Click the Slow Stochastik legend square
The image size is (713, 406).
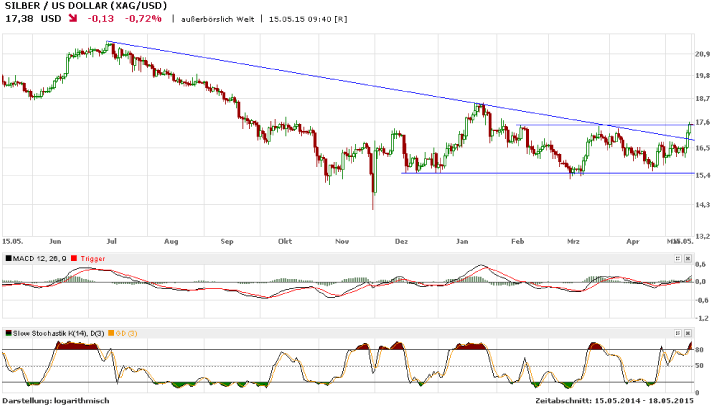[x=8, y=331]
